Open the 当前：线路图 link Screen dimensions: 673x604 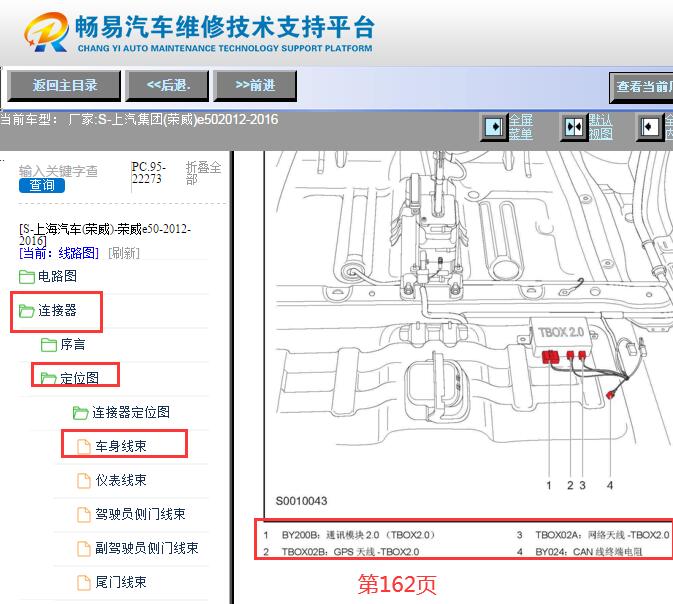(59, 253)
